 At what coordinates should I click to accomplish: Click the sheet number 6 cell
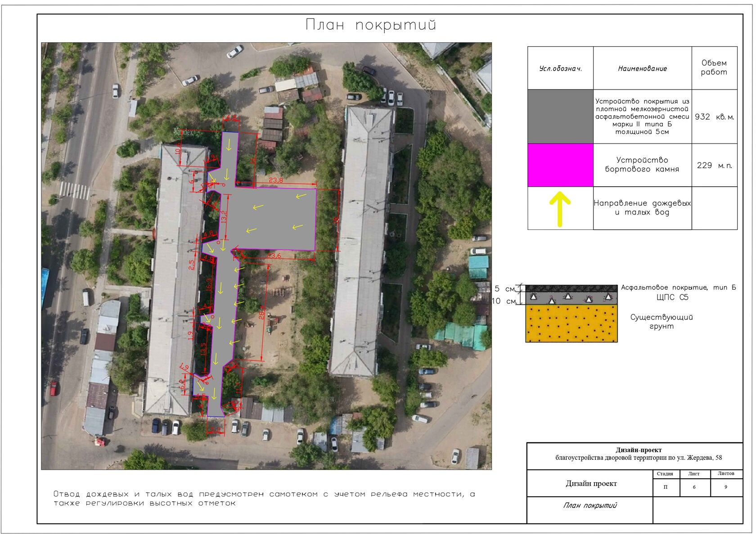pos(694,487)
